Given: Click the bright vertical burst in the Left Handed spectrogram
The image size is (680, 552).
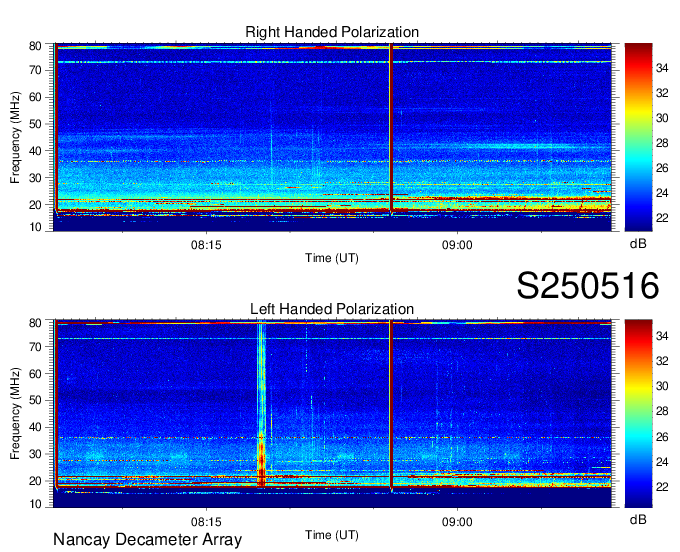Looking at the screenshot, I should (x=261, y=403).
